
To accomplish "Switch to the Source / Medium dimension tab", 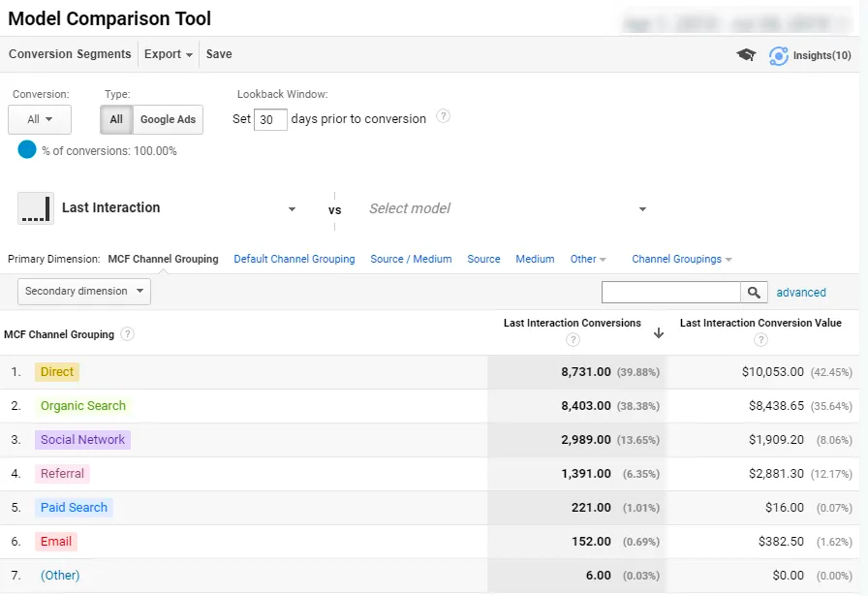I will tap(410, 259).
